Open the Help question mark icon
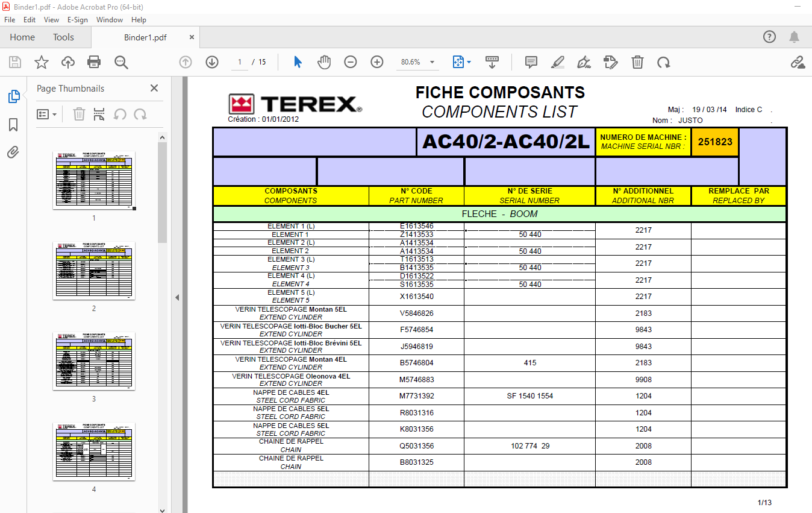 click(769, 37)
